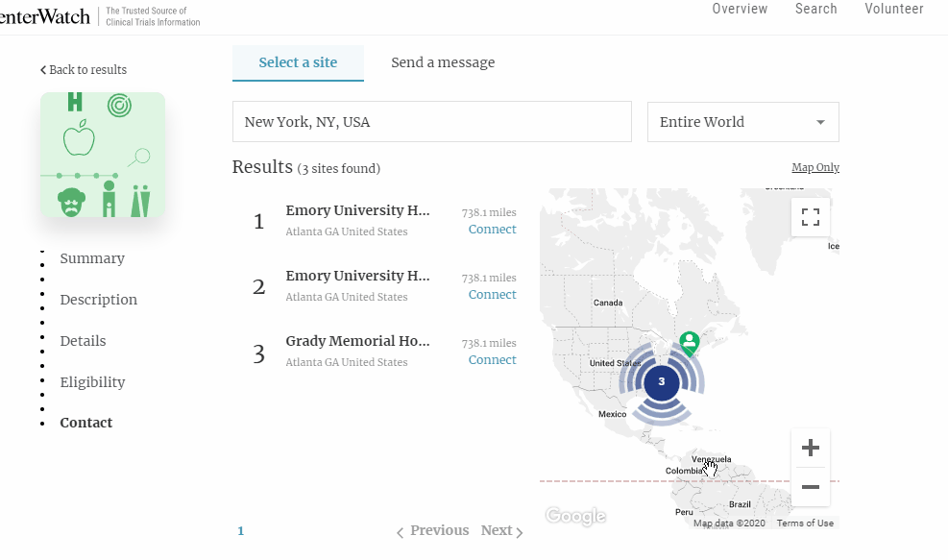This screenshot has width=948, height=560.
Task: Click the cluster marker showing 3 sites
Action: coord(661,382)
